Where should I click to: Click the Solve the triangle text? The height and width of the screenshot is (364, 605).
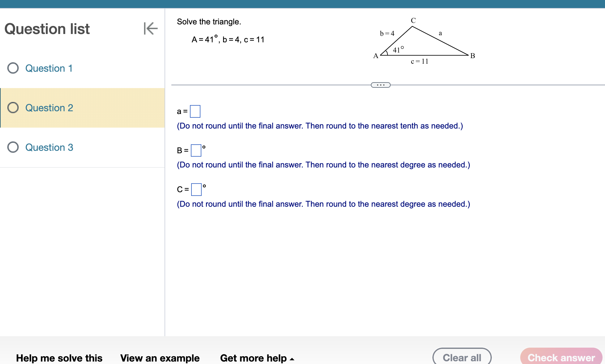tap(209, 22)
